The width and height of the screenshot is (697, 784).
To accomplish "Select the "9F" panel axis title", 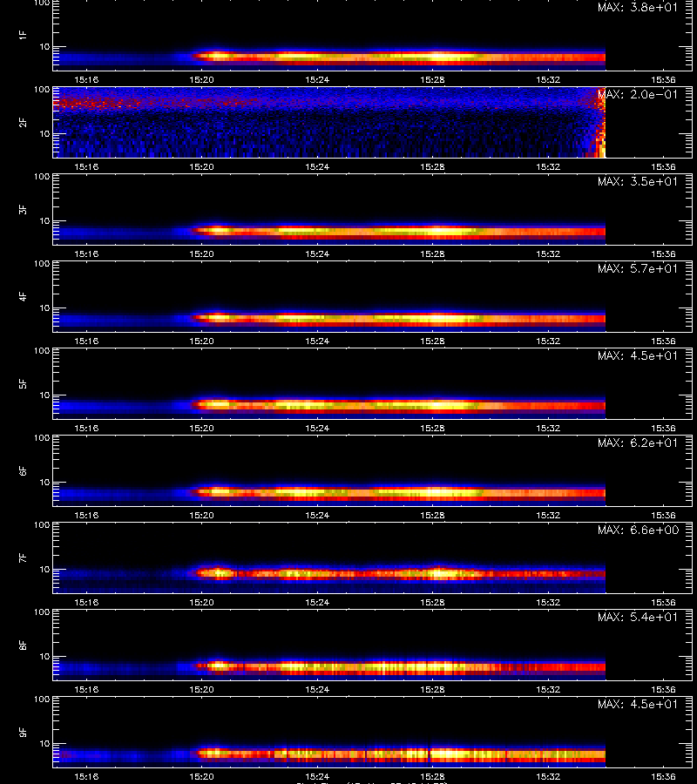I will (x=23, y=732).
